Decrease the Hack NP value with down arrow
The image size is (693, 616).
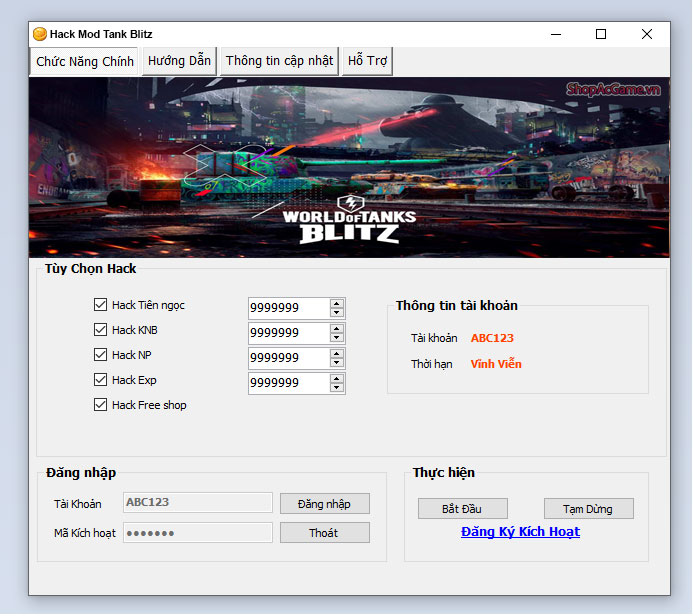pyautogui.click(x=337, y=362)
